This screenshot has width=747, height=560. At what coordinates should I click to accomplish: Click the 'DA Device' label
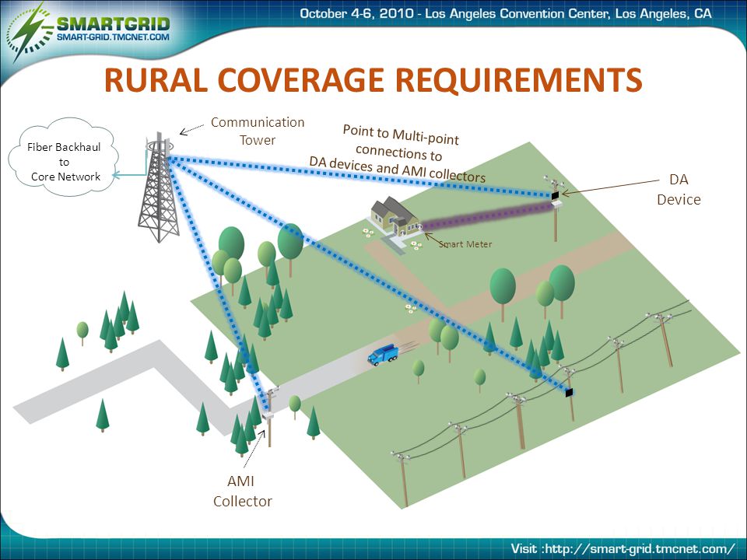coord(679,190)
